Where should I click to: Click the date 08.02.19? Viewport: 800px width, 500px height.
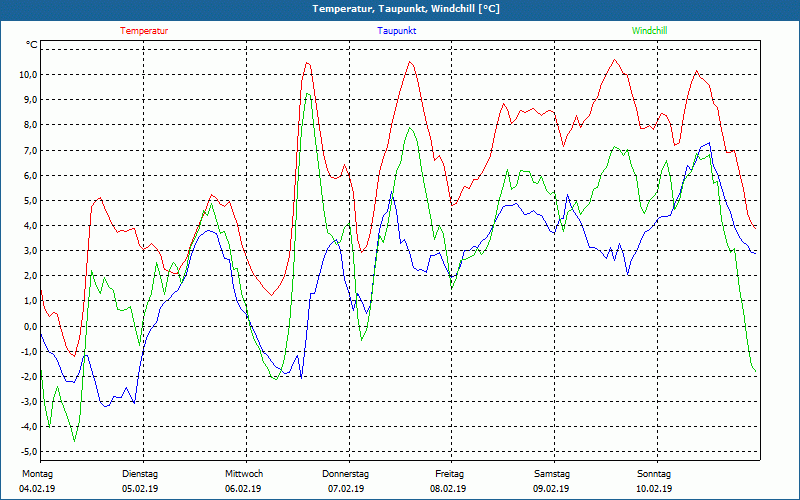tap(448, 489)
